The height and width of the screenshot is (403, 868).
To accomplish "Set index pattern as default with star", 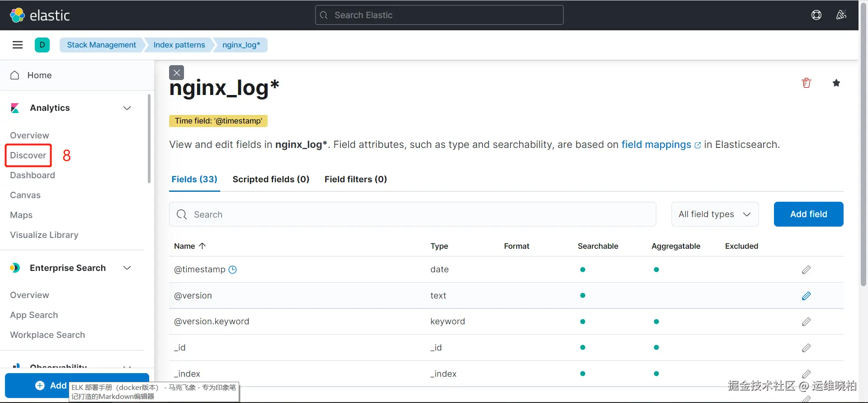I will 836,83.
